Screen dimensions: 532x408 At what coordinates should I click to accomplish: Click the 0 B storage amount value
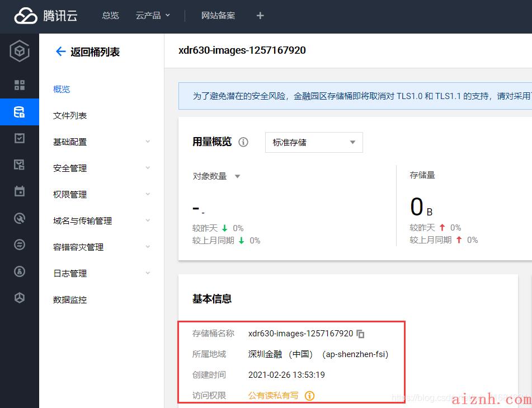(x=421, y=207)
